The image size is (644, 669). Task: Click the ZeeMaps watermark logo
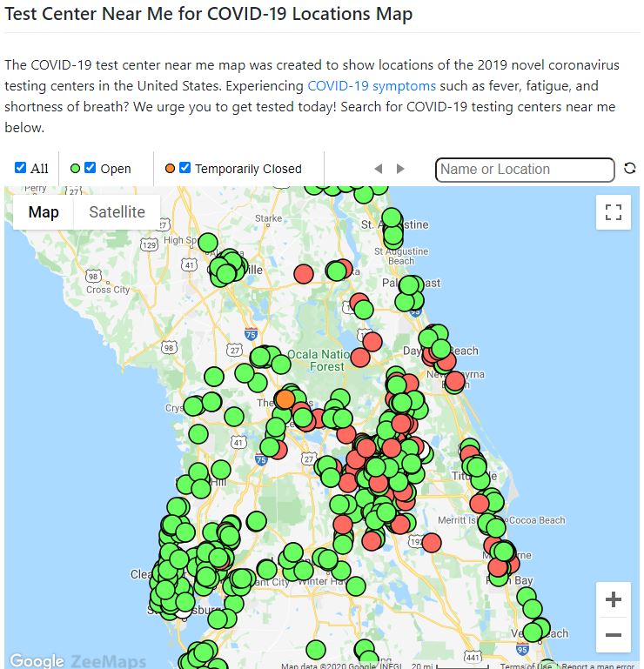(108, 661)
